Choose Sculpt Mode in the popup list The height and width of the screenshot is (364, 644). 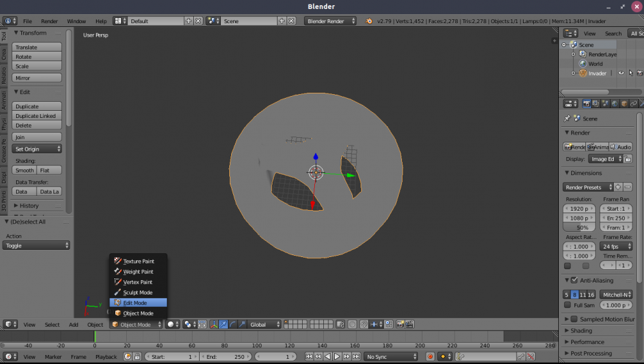coord(137,292)
